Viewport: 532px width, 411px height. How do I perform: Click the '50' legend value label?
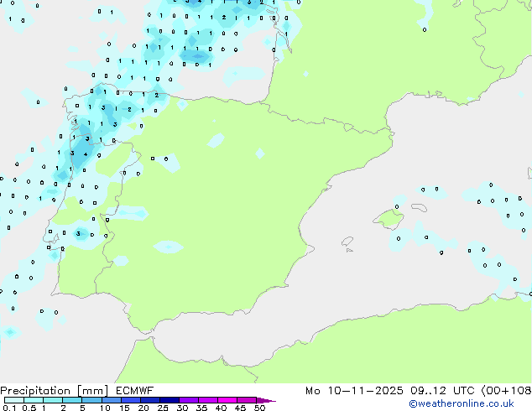tap(260, 408)
